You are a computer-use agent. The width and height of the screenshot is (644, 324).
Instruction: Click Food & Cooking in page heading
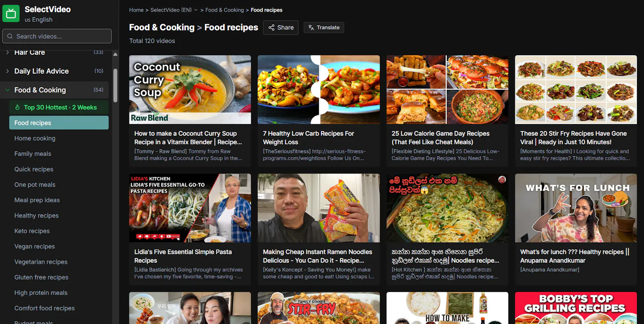pyautogui.click(x=162, y=27)
